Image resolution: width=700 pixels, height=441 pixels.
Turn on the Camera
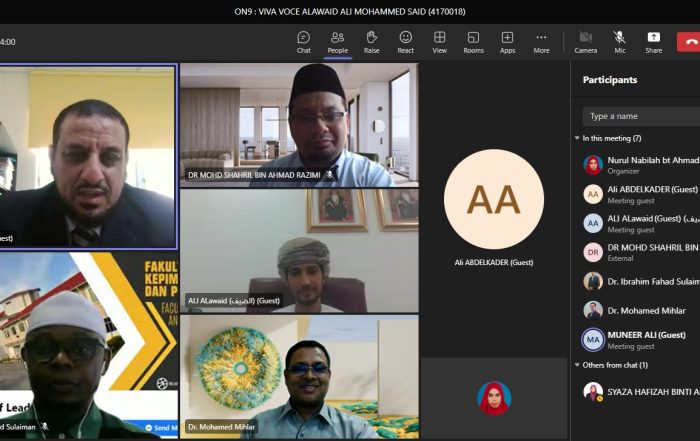pyautogui.click(x=586, y=41)
